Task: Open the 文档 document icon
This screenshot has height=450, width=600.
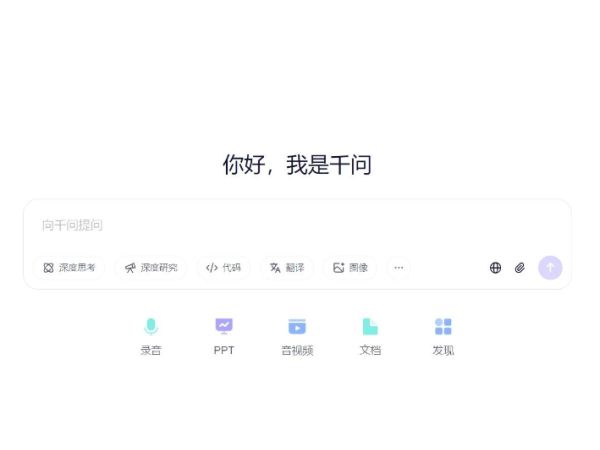Action: [x=370, y=326]
